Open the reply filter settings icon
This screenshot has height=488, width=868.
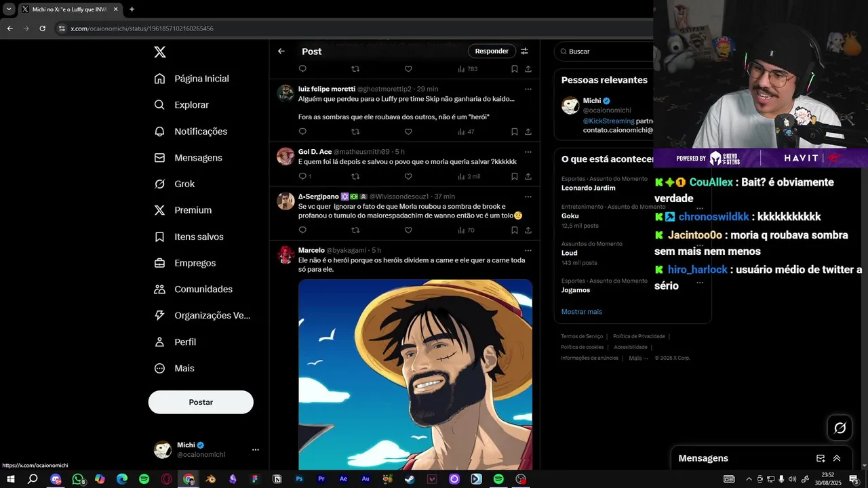[x=524, y=51]
